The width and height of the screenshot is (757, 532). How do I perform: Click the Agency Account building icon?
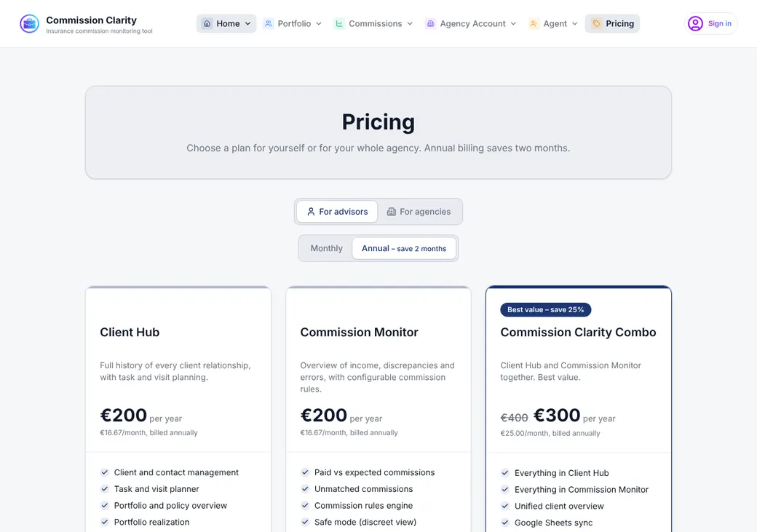(x=430, y=24)
